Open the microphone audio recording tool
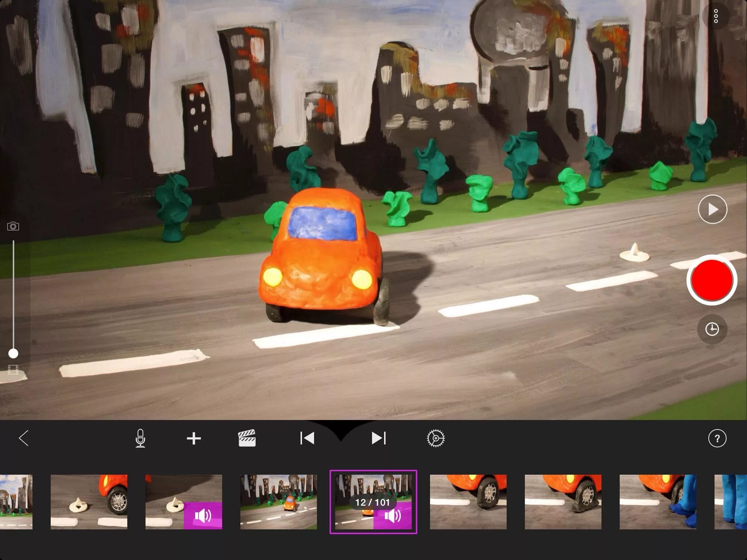This screenshot has width=747, height=560. tap(140, 438)
